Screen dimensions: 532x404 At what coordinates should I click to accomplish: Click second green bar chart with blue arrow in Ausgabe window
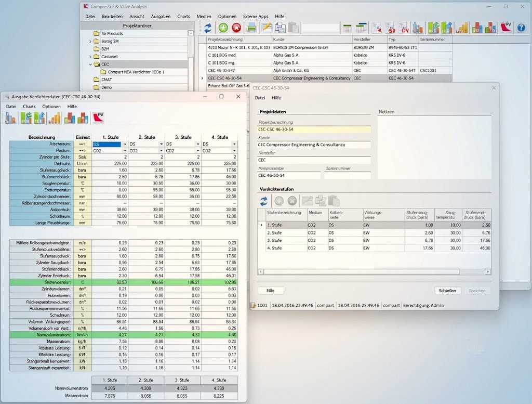coord(39,118)
